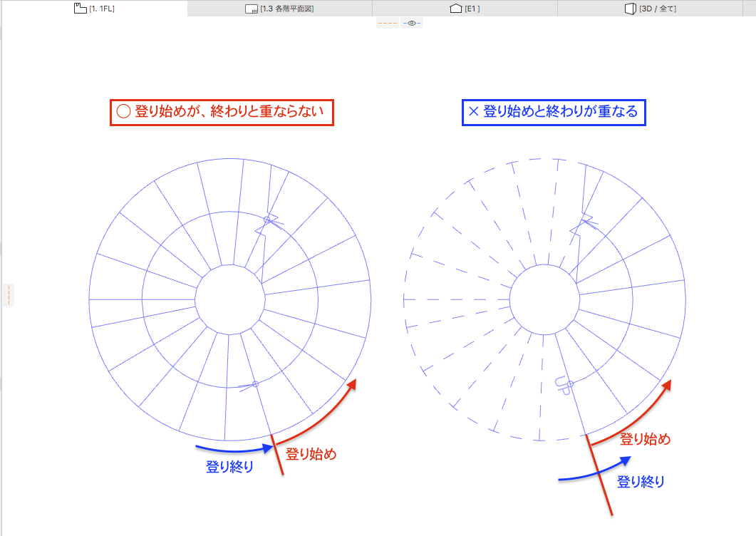Click the 3D cube icon on 3D tab

(629, 9)
